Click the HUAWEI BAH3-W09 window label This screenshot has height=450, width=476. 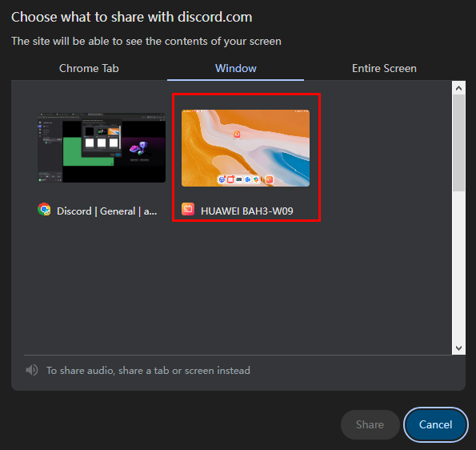pyautogui.click(x=247, y=211)
